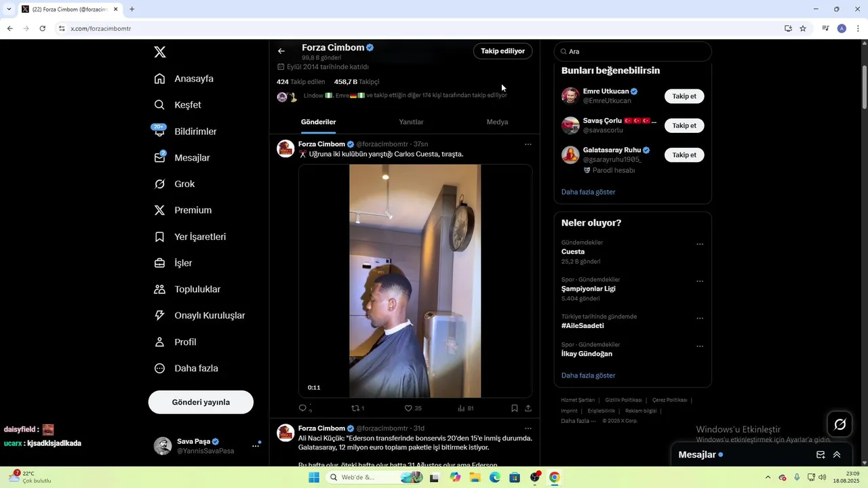Image resolution: width=868 pixels, height=488 pixels.
Task: Open Windows Start menu
Action: click(314, 477)
